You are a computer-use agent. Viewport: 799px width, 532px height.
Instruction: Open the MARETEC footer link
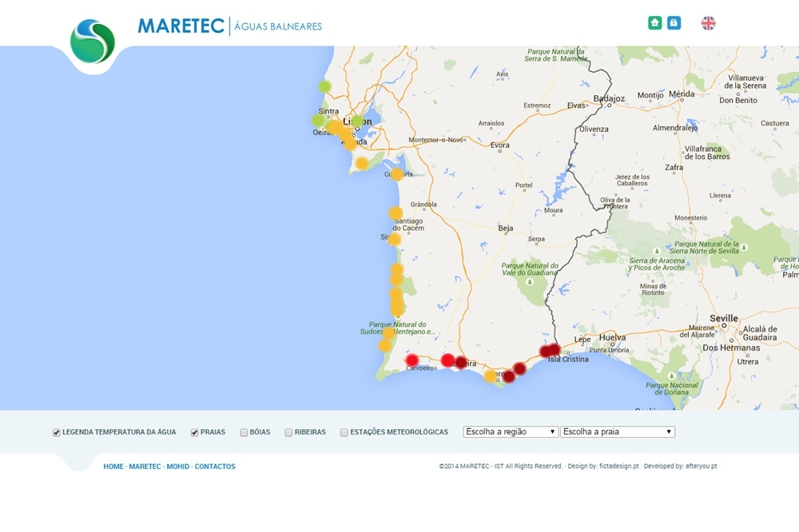pos(145,466)
